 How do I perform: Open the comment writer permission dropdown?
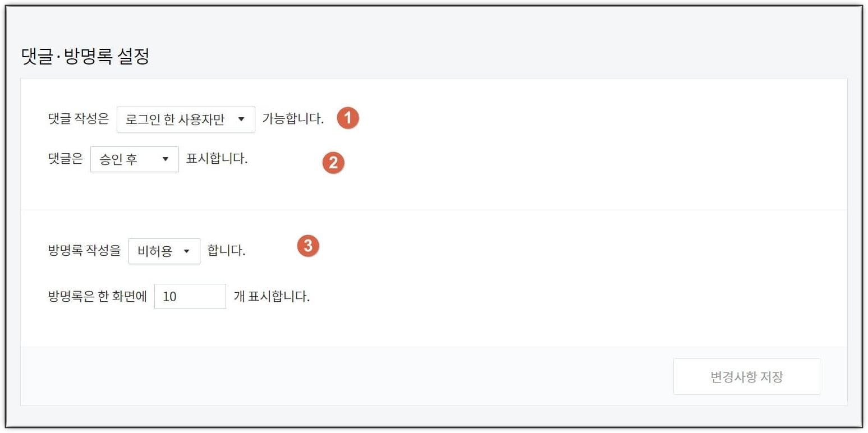point(185,119)
